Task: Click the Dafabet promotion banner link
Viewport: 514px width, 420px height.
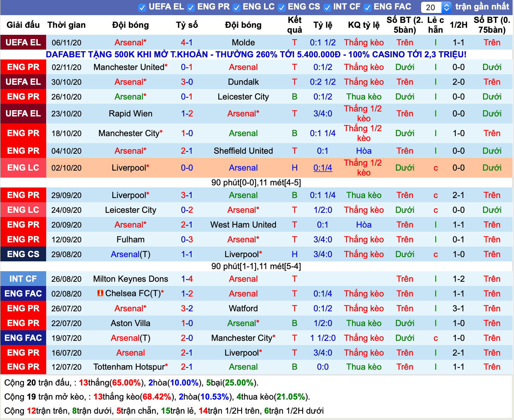Action: [256, 55]
